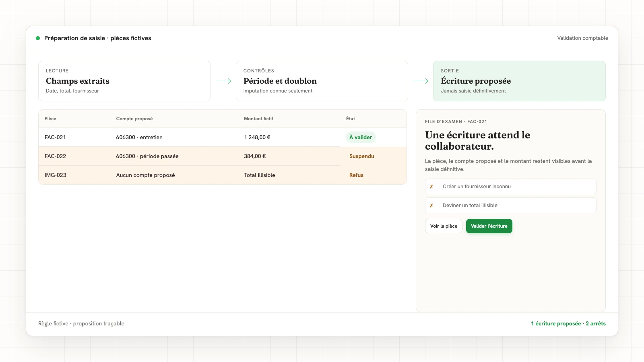Select the FAC-022 row identifier

pos(55,156)
